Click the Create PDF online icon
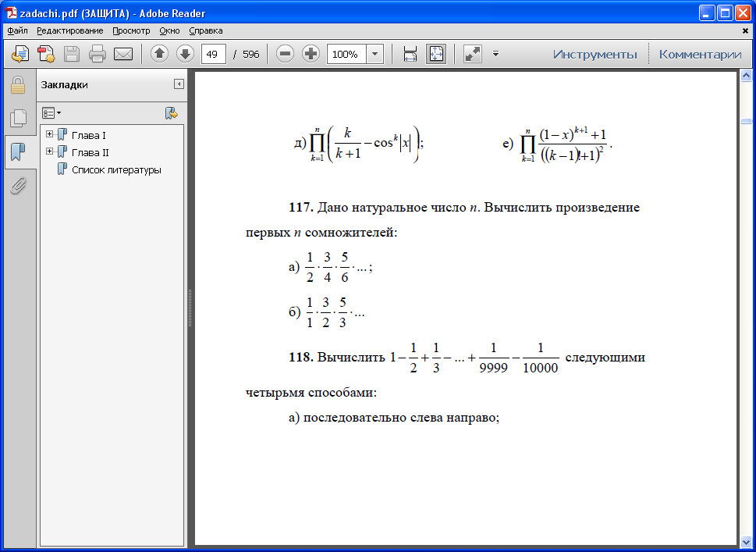Screen dimensions: 756x552 (20, 54)
